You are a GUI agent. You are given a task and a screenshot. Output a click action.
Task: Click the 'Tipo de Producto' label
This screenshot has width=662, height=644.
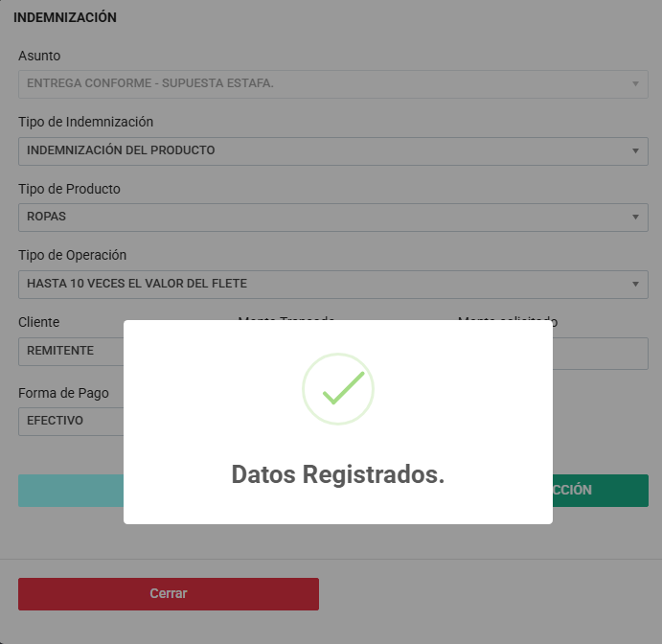(69, 189)
